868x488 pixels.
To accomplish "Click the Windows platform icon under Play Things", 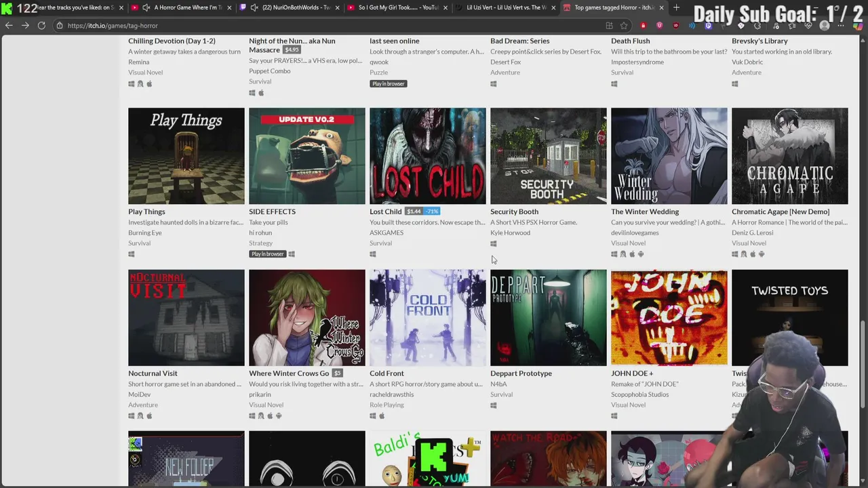I will coord(132,254).
